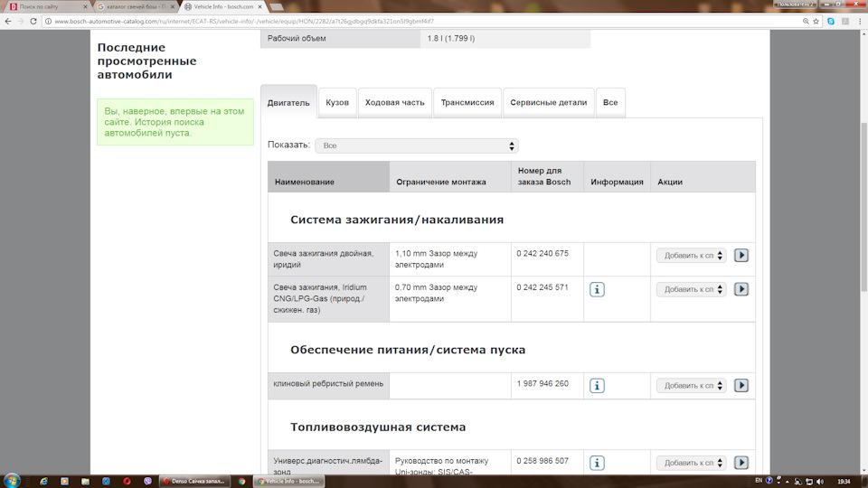This screenshot has height=488, width=868.
Task: Open Windows Start button
Action: coord(12,481)
